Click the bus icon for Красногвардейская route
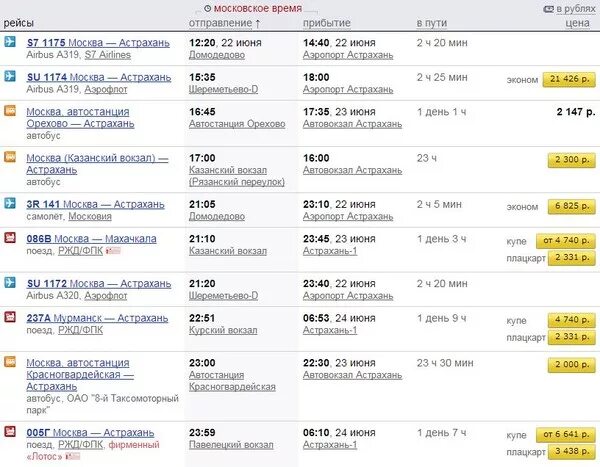 click(x=10, y=362)
